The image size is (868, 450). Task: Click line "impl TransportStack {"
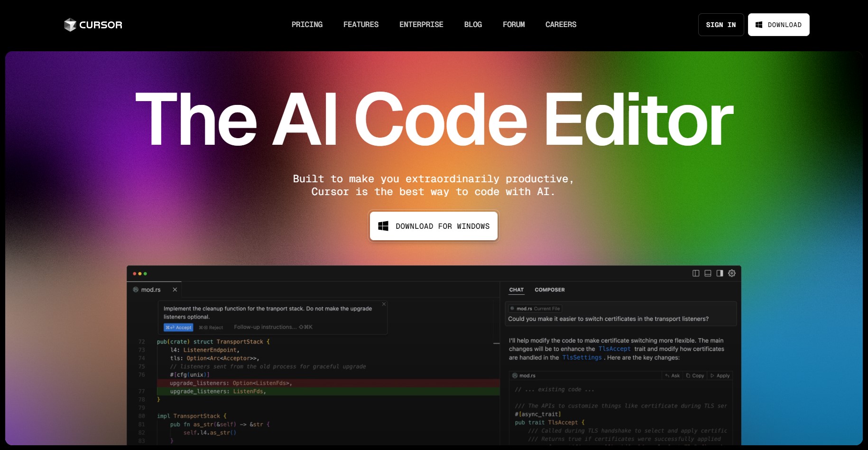click(x=192, y=416)
